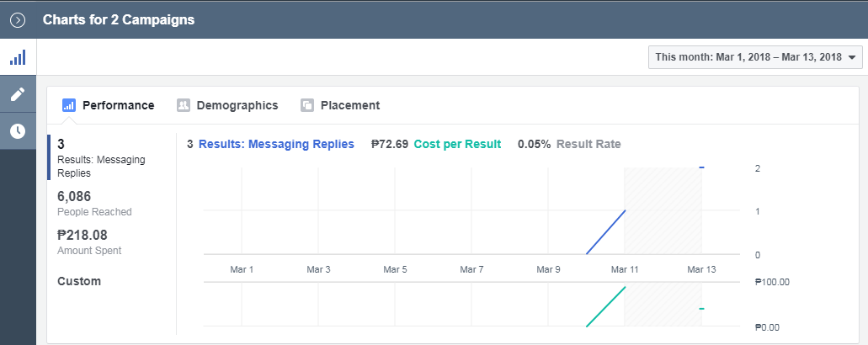Select the 6,086 People Reached metric

[94, 204]
